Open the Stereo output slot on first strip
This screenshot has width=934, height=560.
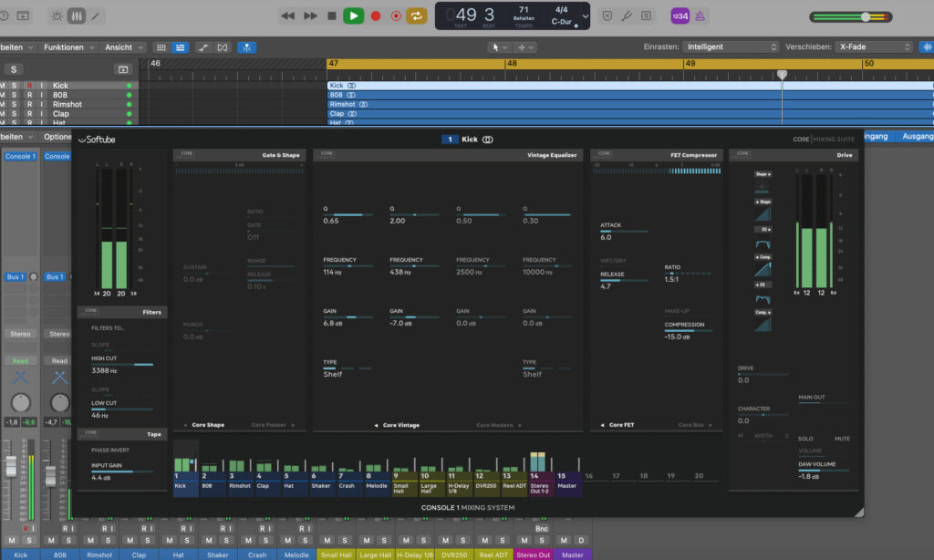pos(20,334)
